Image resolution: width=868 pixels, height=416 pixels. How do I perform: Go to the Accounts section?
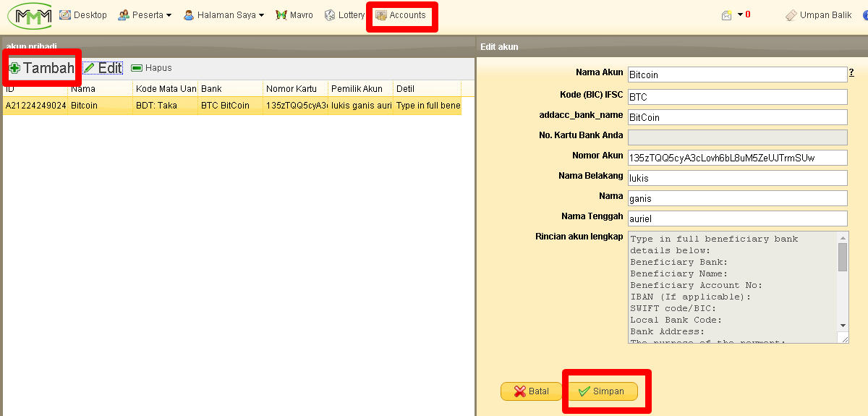[401, 15]
